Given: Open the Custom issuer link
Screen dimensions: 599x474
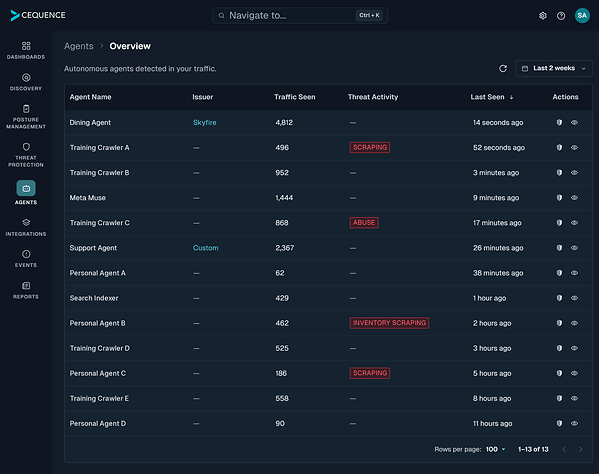Looking at the screenshot, I should pos(206,248).
